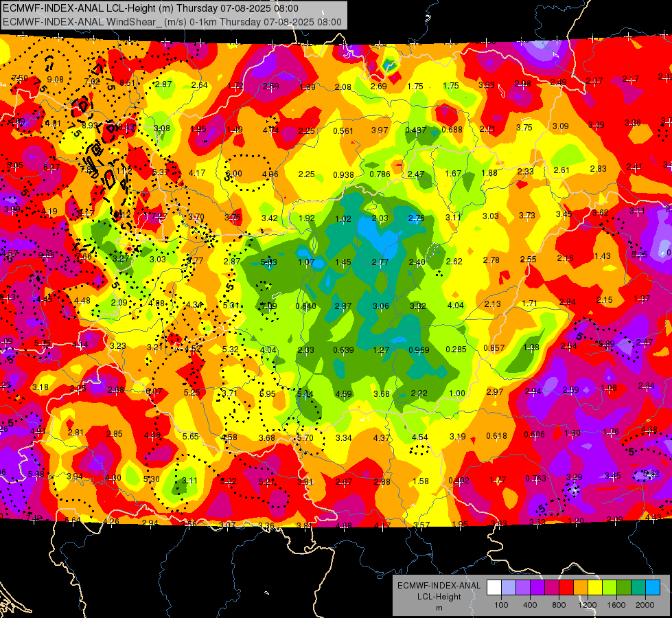
Task: Click the wind shear value 2.77
Action: click(x=380, y=262)
